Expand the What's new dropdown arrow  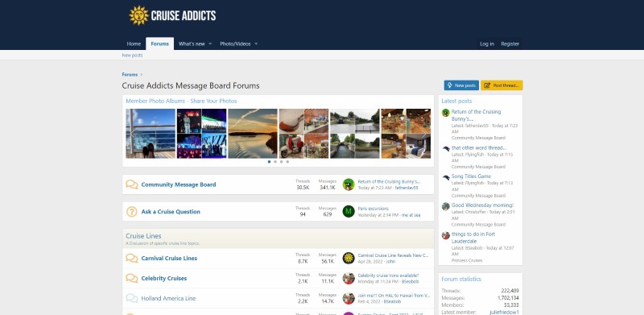point(210,44)
